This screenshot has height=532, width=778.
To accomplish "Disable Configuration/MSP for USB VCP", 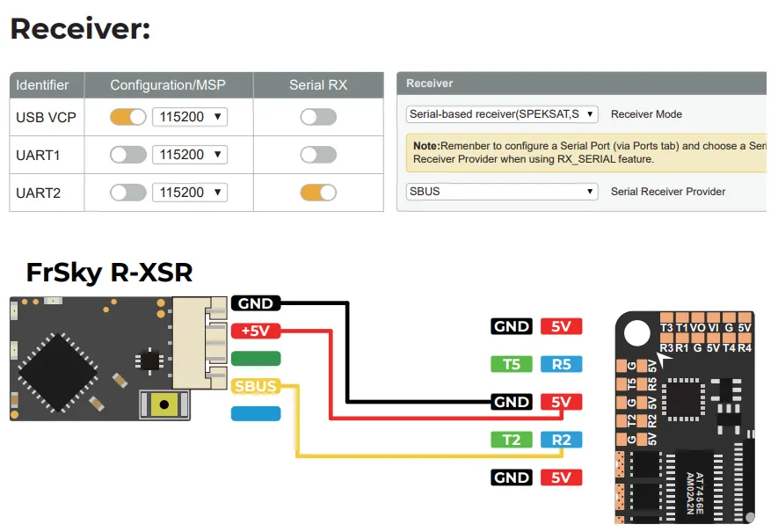I will point(127,116).
